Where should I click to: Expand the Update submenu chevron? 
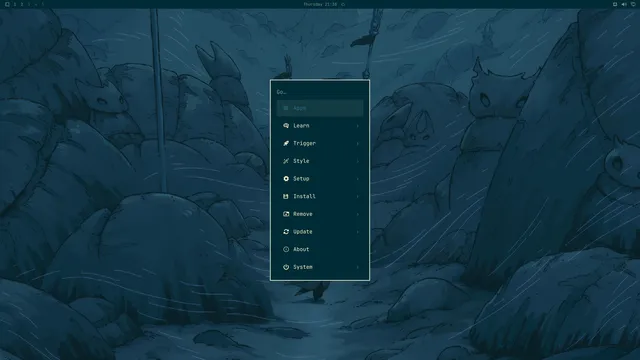pyautogui.click(x=358, y=231)
